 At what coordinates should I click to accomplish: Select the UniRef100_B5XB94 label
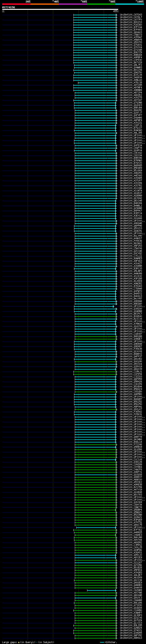pyautogui.click(x=131, y=387)
